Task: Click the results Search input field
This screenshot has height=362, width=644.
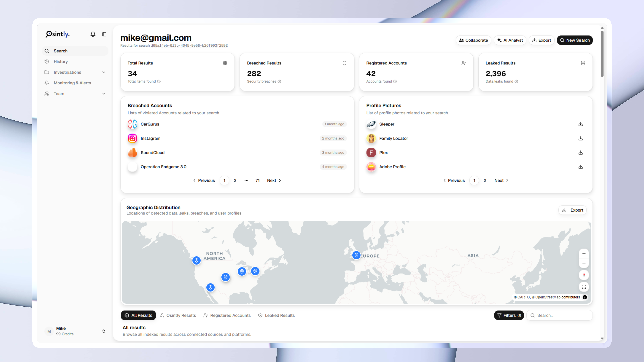Action: click(x=559, y=316)
